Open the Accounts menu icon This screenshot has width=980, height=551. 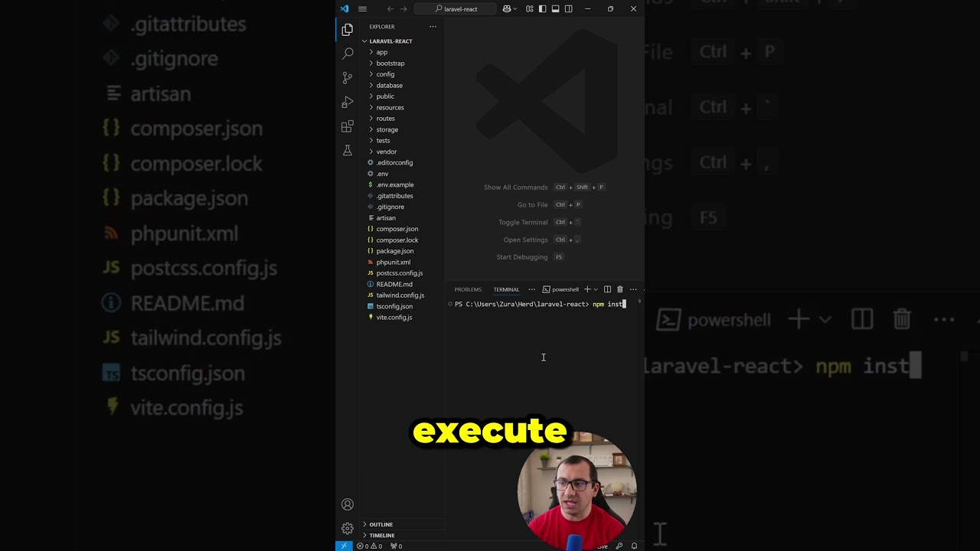(x=348, y=504)
